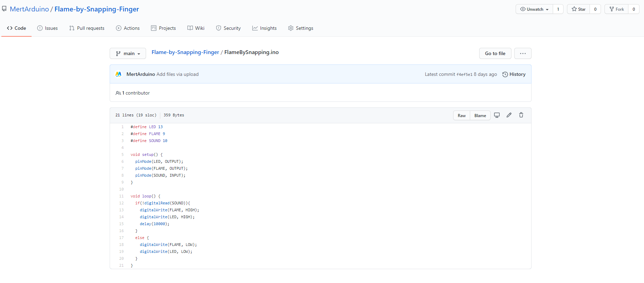Open the Pull requests tab
The width and height of the screenshot is (644, 283).
pos(87,28)
